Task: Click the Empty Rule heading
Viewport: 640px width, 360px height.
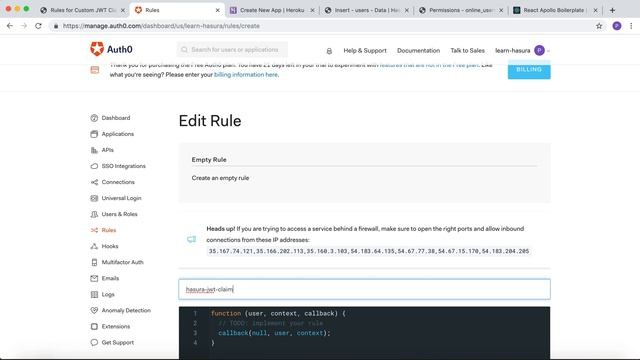Action: pyautogui.click(x=209, y=160)
